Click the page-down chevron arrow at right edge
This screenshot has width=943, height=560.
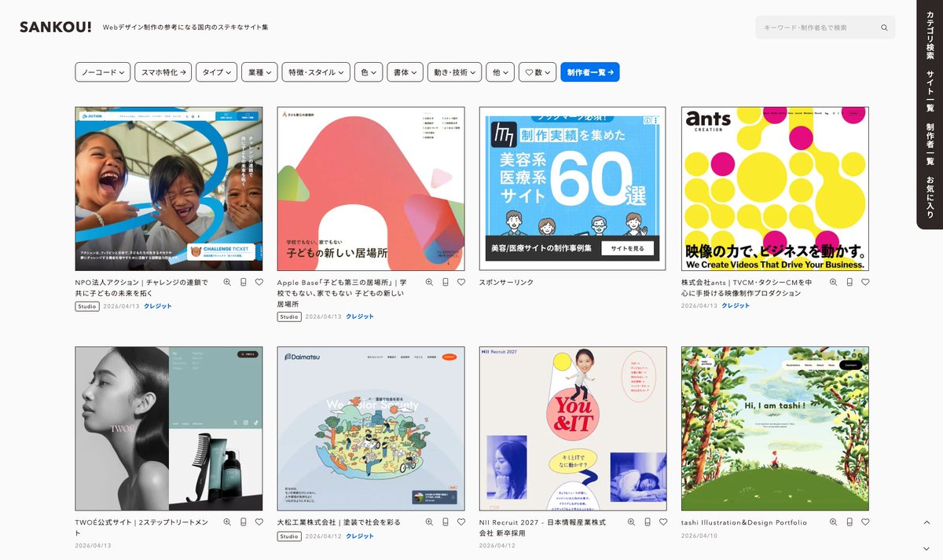click(x=926, y=548)
